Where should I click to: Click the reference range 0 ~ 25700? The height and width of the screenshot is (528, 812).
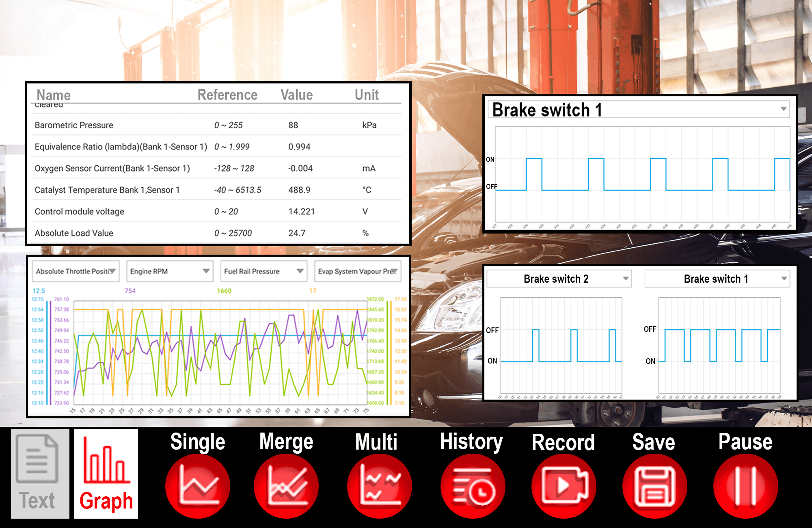(x=233, y=233)
